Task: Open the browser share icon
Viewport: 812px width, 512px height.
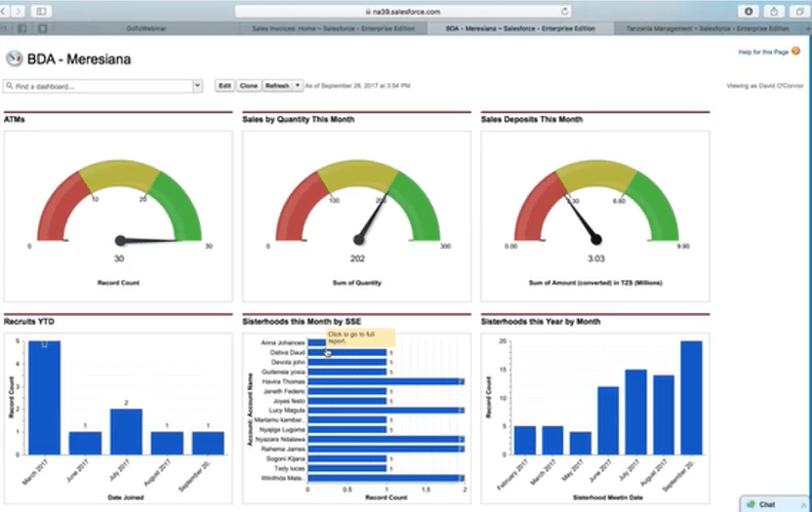Action: [774, 11]
